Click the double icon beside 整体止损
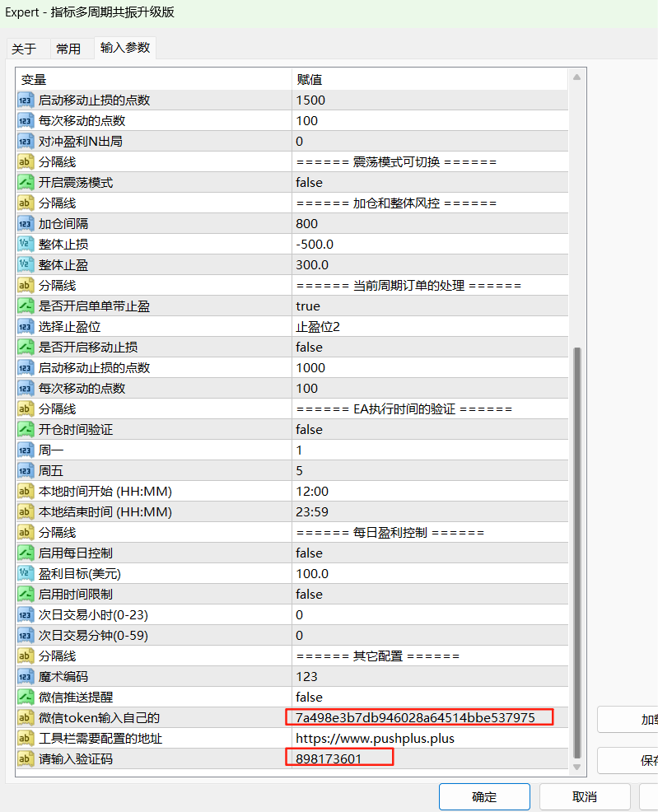Screen dimensions: 658x812 pos(26,244)
